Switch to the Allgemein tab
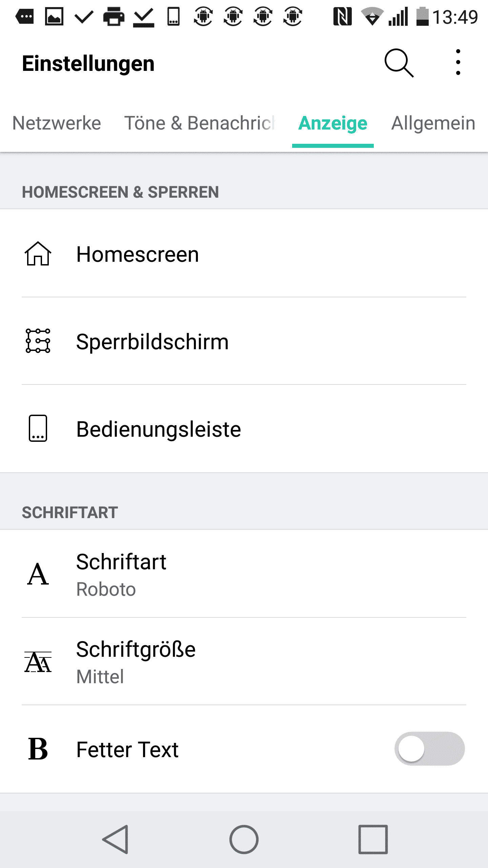Viewport: 488px width, 868px height. 433,123
